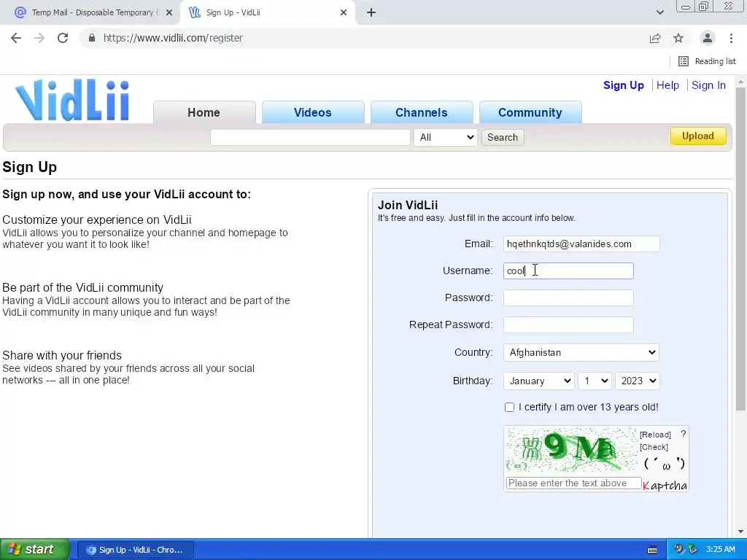Open the birthday day dropdown
The width and height of the screenshot is (747, 560).
(595, 381)
